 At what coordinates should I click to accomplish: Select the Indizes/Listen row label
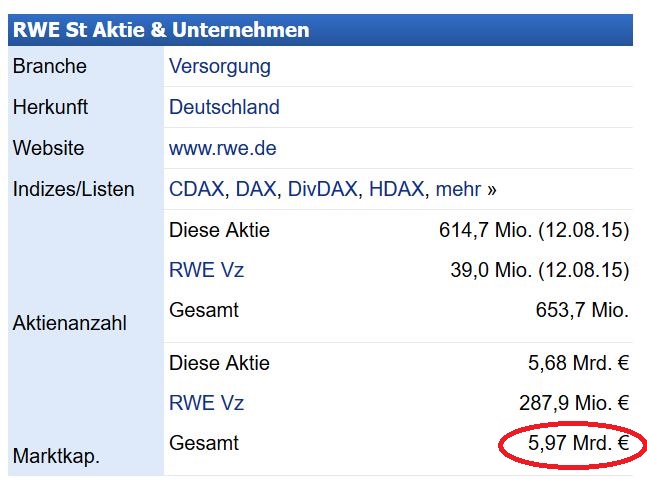(73, 189)
